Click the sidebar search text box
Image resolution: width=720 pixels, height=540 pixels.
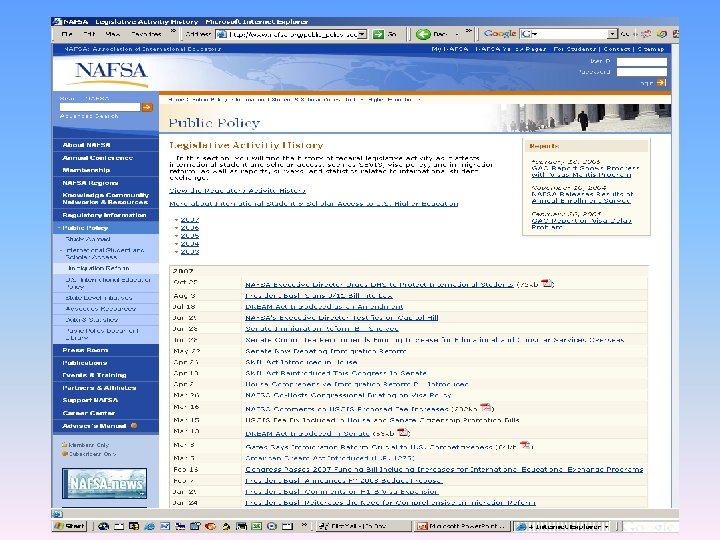click(100, 107)
